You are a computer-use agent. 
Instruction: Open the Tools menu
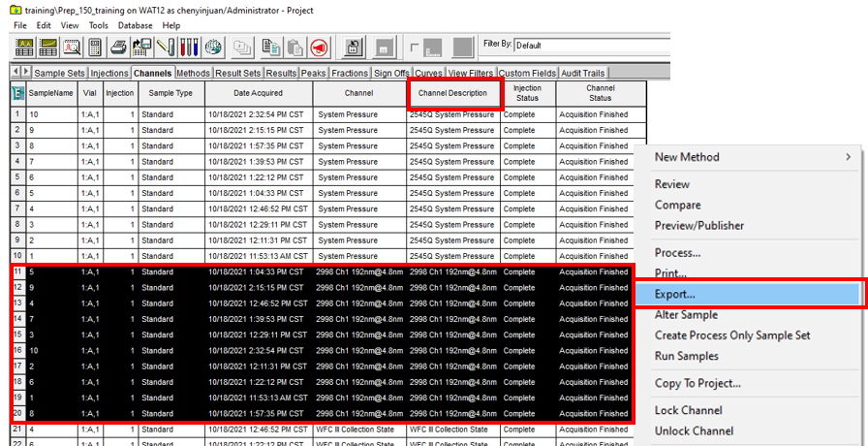tap(99, 25)
